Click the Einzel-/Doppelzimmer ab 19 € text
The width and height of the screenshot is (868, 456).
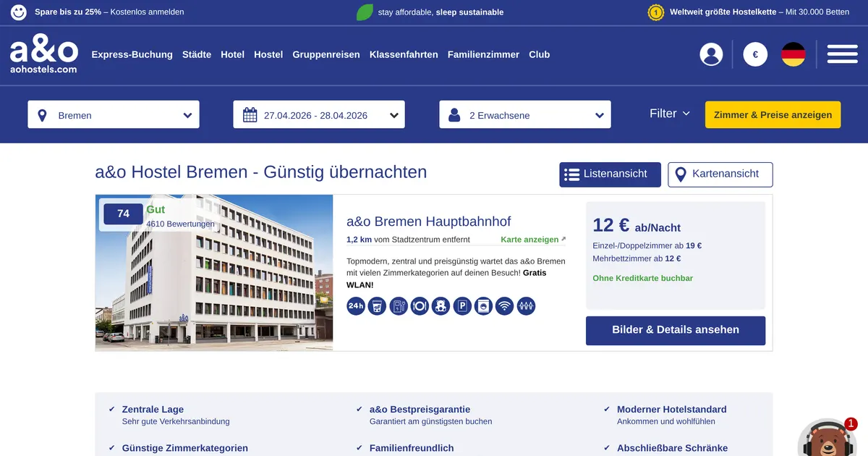(647, 246)
